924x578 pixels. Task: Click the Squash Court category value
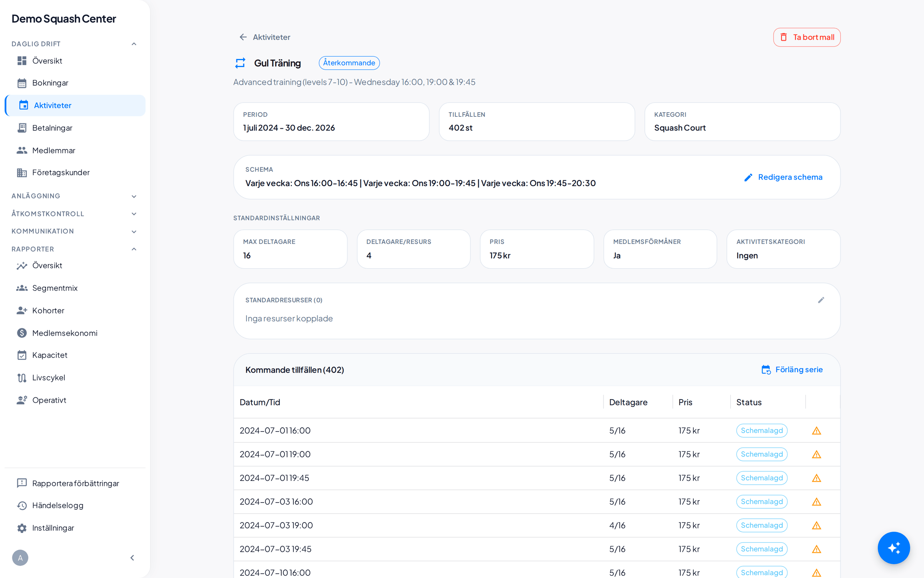[680, 128]
